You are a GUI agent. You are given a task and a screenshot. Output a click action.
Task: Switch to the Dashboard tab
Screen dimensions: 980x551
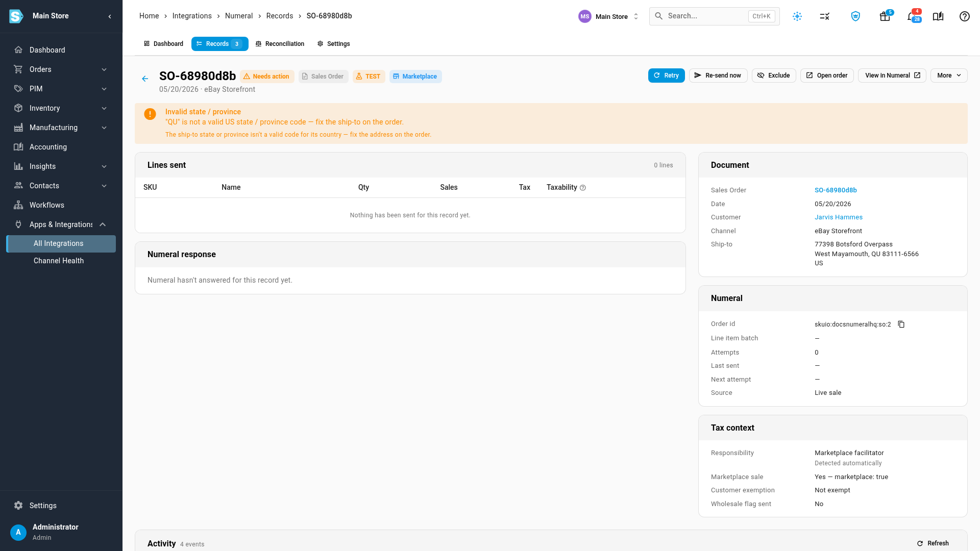[x=163, y=44]
